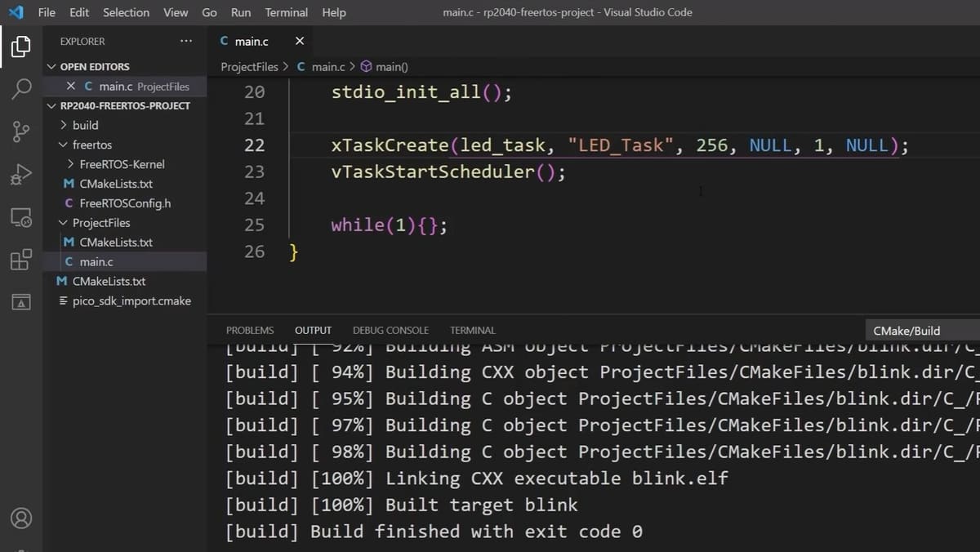Open the Explorer view in the activity bar

coord(21,47)
